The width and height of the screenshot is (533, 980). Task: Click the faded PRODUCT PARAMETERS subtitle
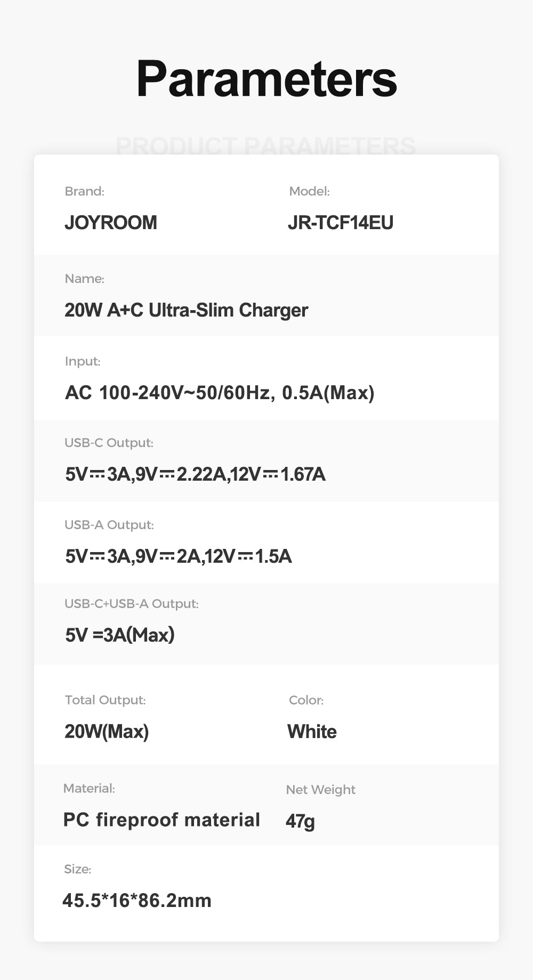pos(266,146)
